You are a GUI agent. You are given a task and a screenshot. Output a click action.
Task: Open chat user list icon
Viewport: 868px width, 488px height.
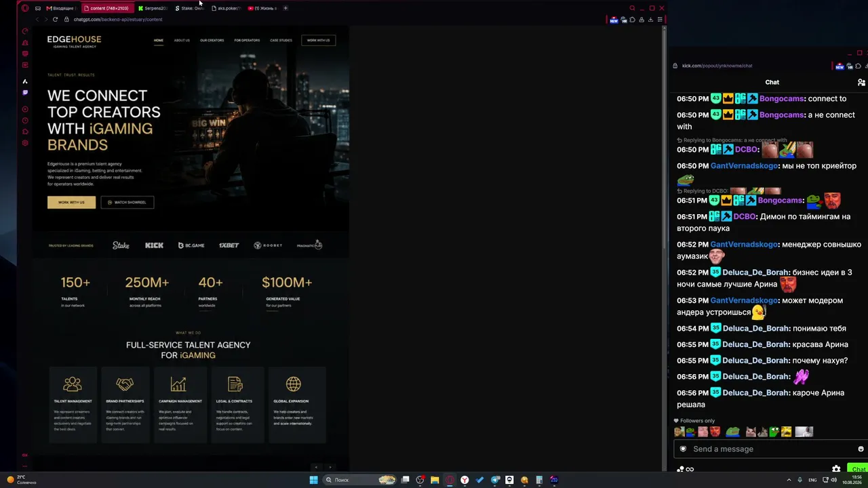pyautogui.click(x=861, y=82)
